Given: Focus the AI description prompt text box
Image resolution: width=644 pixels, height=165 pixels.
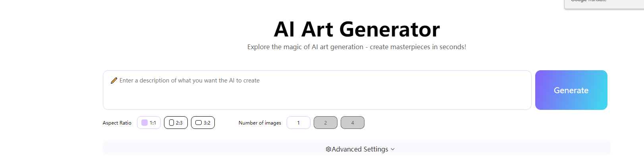Looking at the screenshot, I should (x=317, y=90).
